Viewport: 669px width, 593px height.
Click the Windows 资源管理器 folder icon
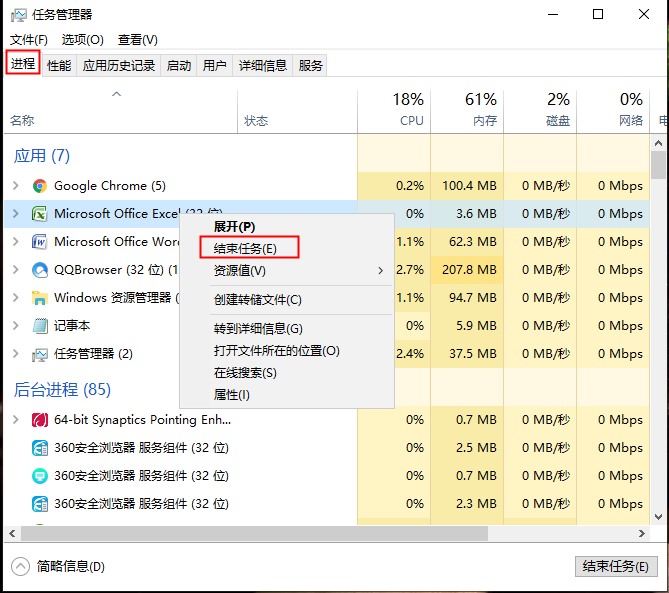click(40, 298)
